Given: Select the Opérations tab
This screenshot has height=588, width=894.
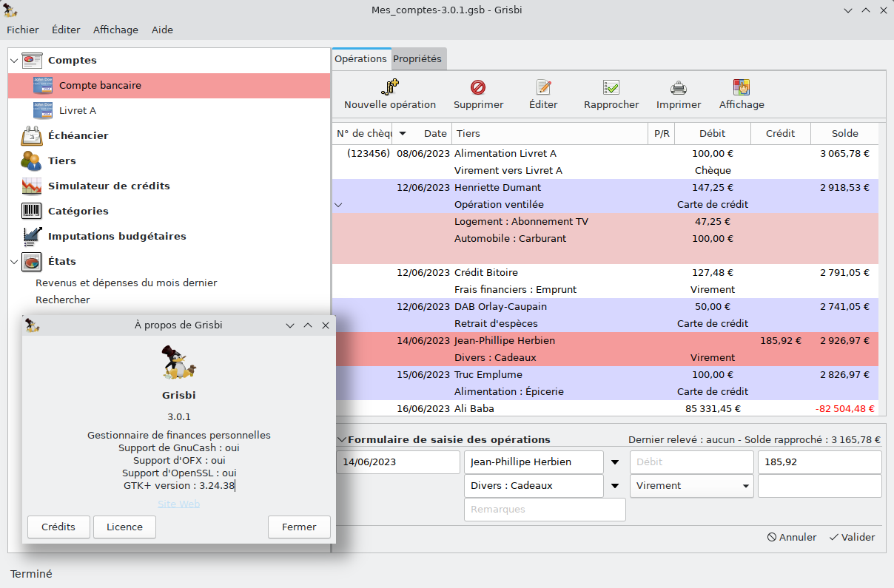Looking at the screenshot, I should [361, 58].
